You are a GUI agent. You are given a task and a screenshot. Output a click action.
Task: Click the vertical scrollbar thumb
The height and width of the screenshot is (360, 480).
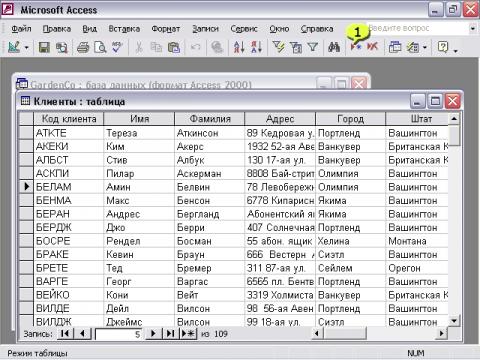(454, 135)
